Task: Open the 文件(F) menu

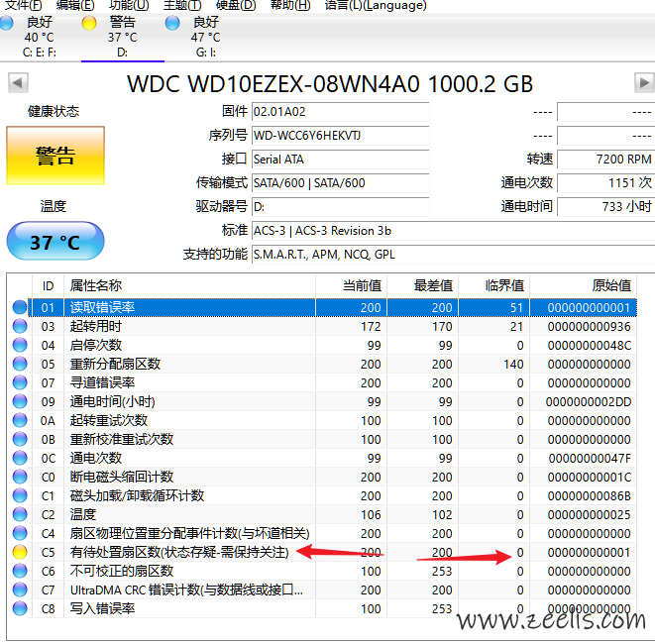Action: click(23, 5)
